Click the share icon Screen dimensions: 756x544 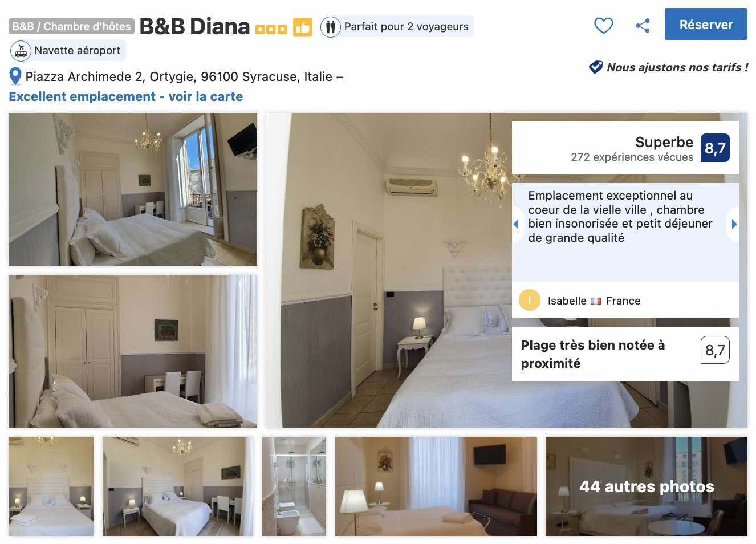[x=643, y=25]
